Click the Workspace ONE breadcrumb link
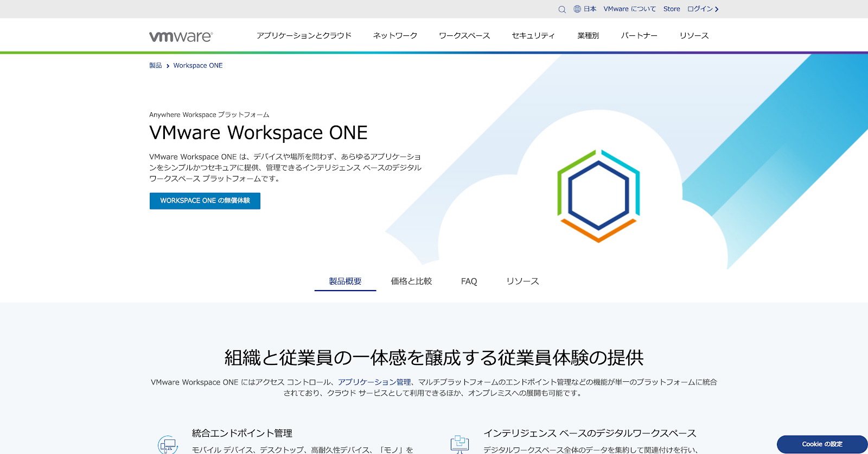The height and width of the screenshot is (454, 868). [198, 66]
